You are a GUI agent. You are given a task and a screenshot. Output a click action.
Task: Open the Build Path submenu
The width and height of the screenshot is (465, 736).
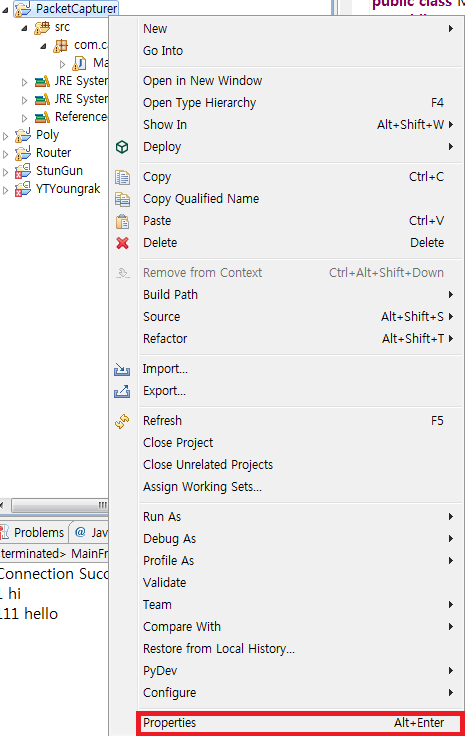coord(300,294)
